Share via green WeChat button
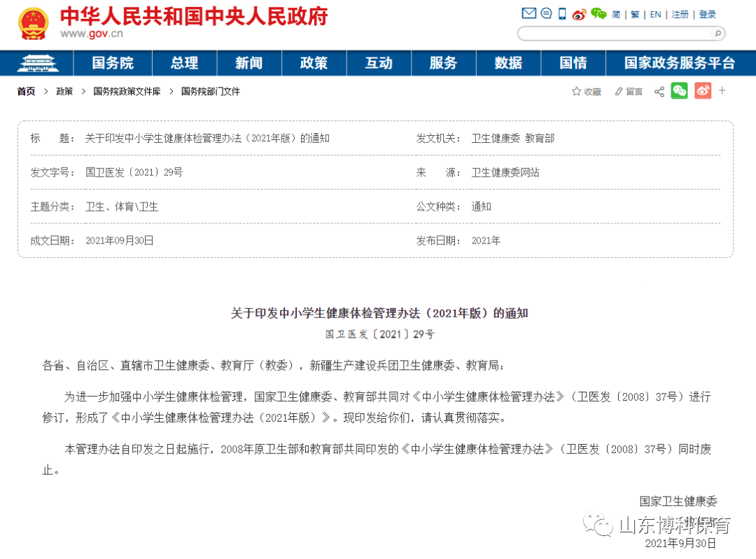756x559 pixels. [x=679, y=91]
